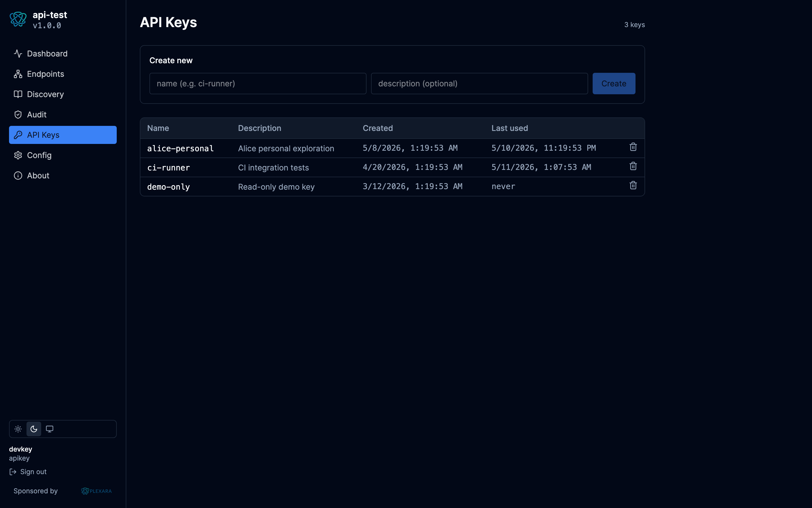This screenshot has height=508, width=812.
Task: Select API Keys in sidebar
Action: pyautogui.click(x=63, y=135)
